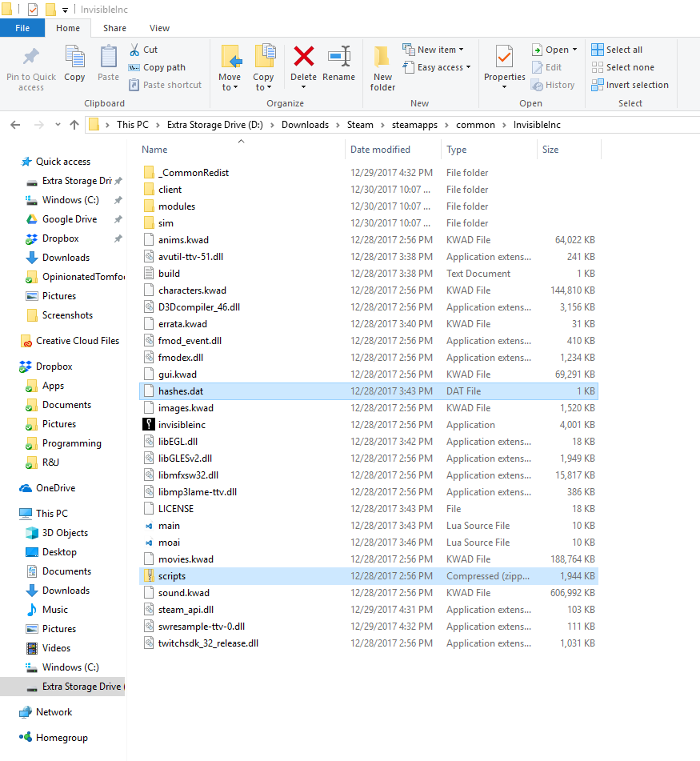Open Creative Cloud Files in the sidebar
Image resolution: width=700 pixels, height=761 pixels.
tap(78, 341)
